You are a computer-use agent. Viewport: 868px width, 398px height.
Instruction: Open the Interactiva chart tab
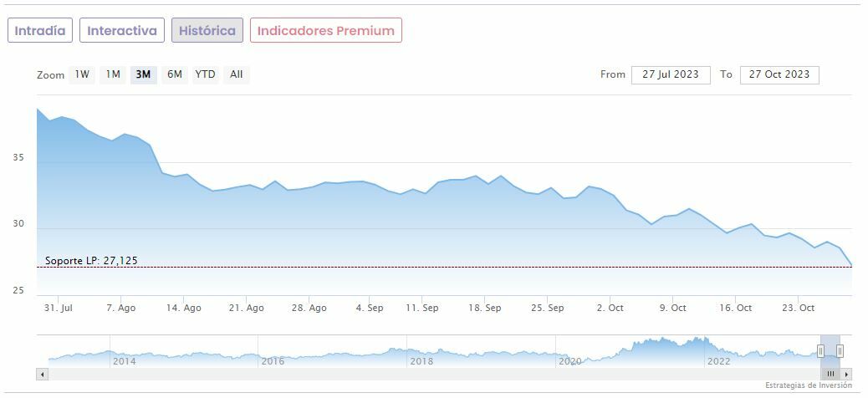point(122,30)
